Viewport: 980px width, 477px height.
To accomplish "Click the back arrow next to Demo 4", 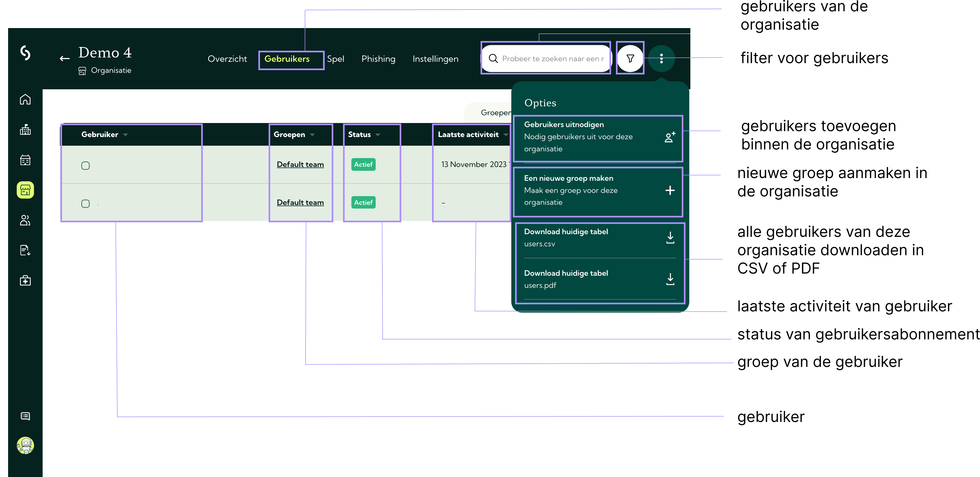I will pos(65,59).
